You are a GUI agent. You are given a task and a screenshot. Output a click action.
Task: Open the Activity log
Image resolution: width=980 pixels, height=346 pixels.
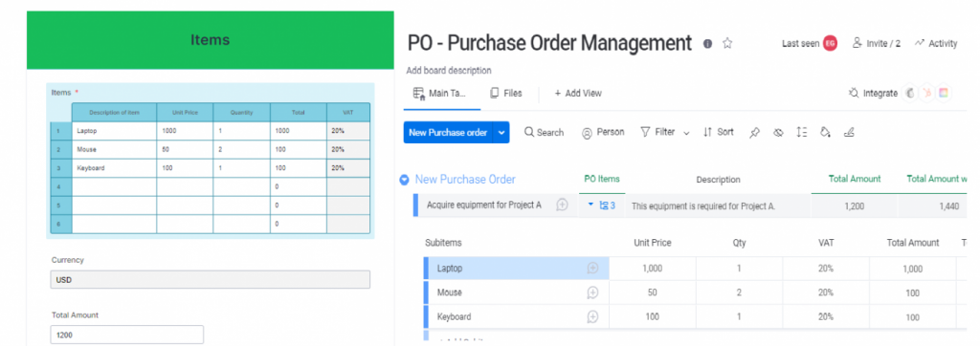(936, 43)
